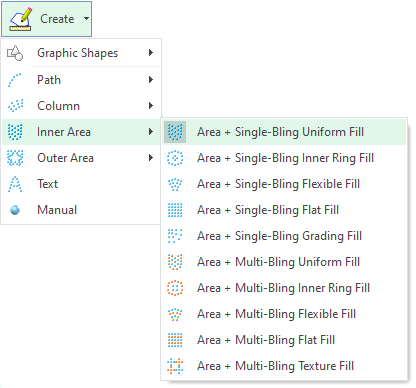The height and width of the screenshot is (388, 416).
Task: Click the Graphic Shapes icon
Action: point(15,53)
